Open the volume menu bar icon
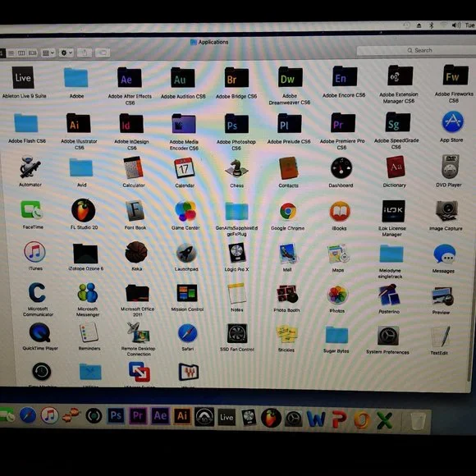Viewport: 476px width, 476px height. tap(456, 25)
